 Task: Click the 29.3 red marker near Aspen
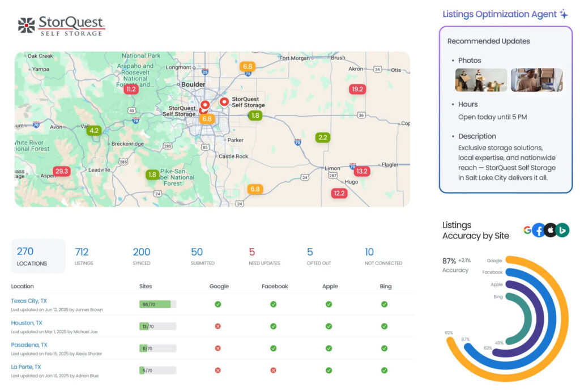[62, 171]
